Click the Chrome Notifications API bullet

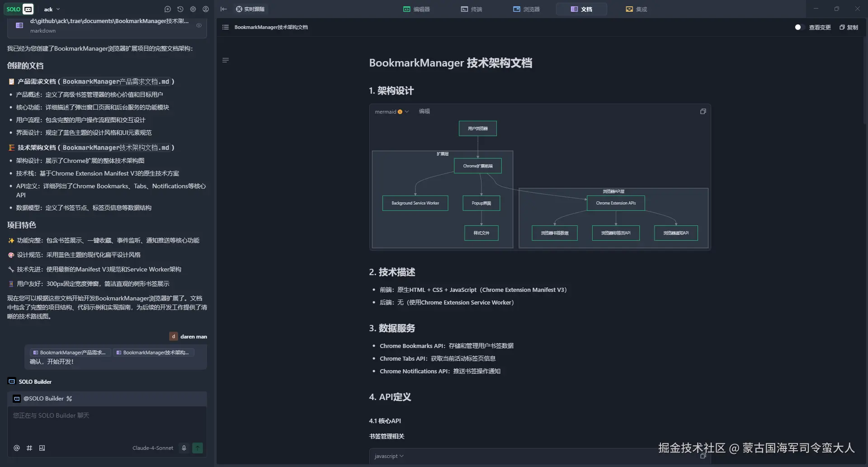(x=440, y=371)
